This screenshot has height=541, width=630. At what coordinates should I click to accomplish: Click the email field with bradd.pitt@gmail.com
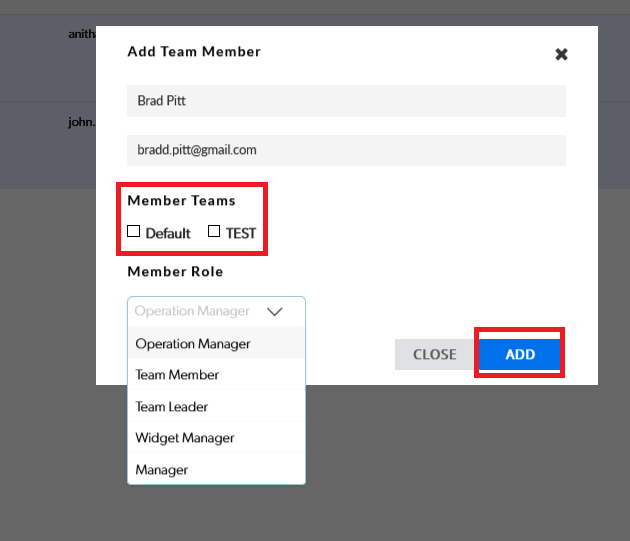point(346,150)
